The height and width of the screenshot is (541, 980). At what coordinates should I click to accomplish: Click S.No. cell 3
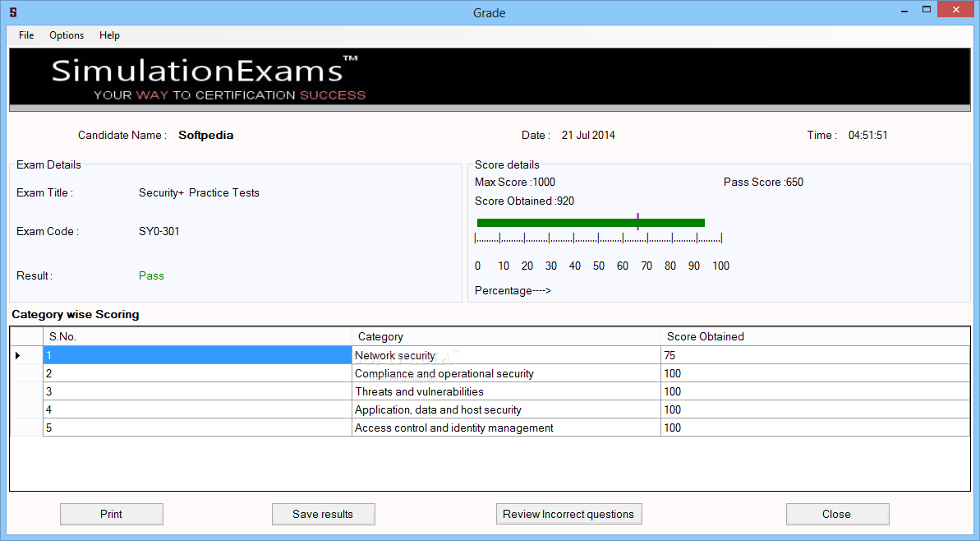[197, 391]
